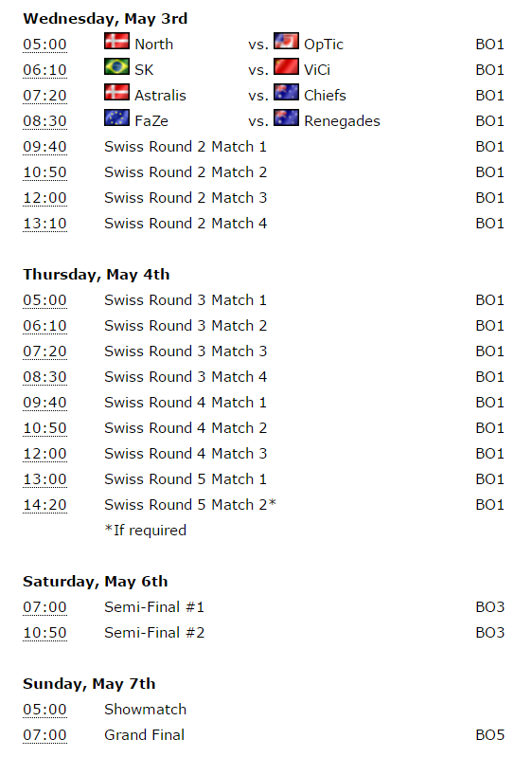This screenshot has height=757, width=532.
Task: Click the Australian flag beside Chiefs
Action: (286, 92)
